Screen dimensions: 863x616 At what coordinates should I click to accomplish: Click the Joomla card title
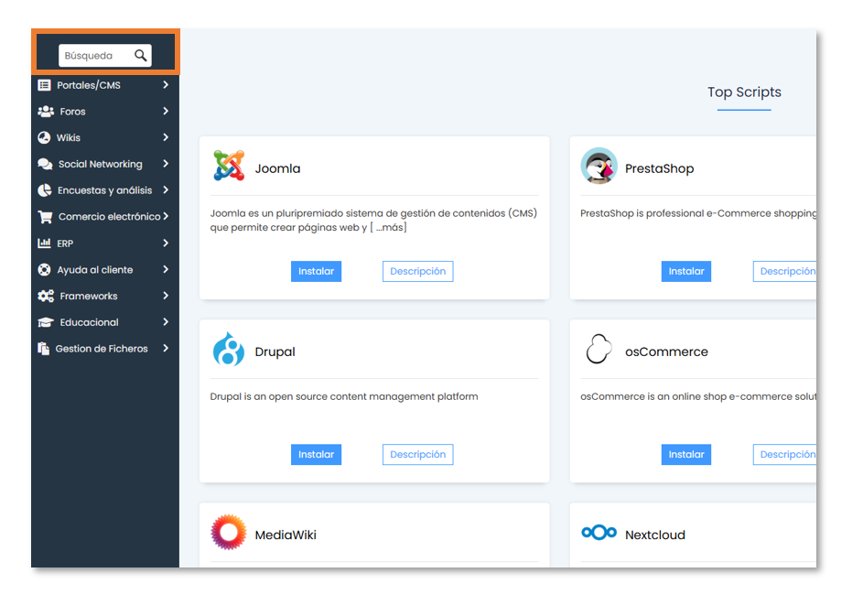coord(277,168)
